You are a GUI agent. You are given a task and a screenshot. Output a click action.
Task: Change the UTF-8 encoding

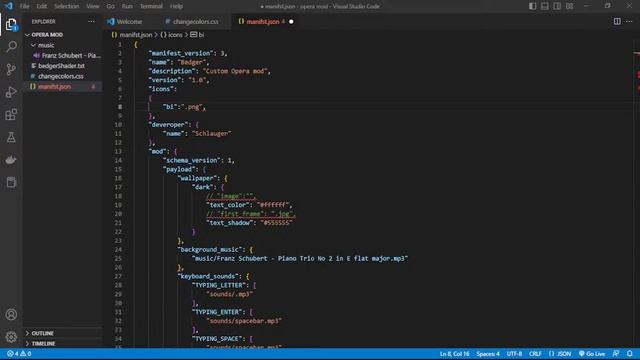[x=514, y=353]
